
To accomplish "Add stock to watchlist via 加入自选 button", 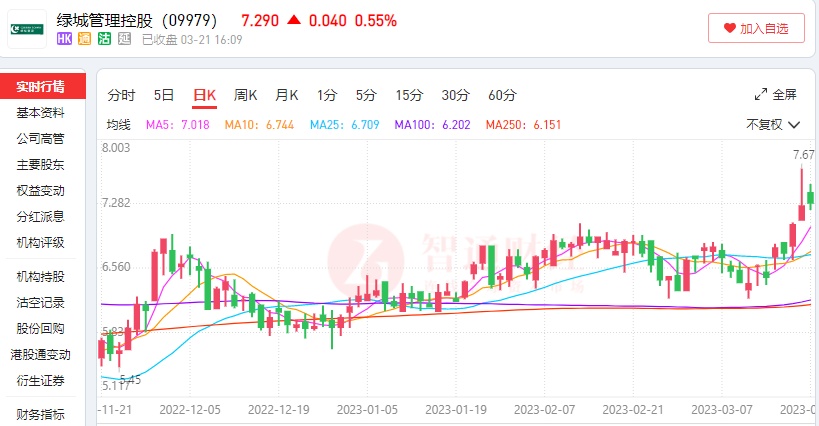I will coord(756,28).
